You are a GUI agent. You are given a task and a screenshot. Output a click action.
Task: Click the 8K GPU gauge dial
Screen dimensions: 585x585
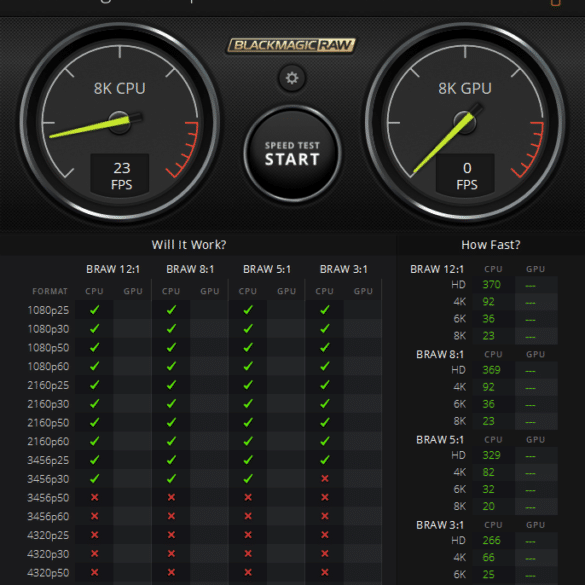click(465, 122)
